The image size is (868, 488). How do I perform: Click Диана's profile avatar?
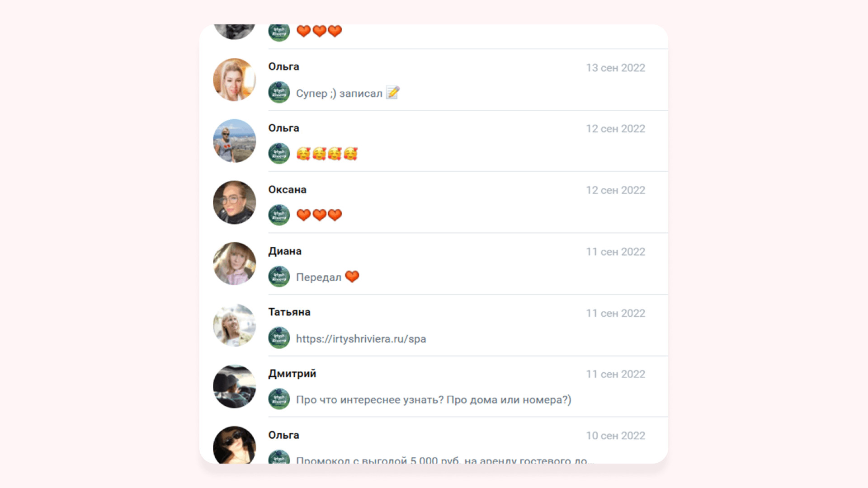point(234,263)
